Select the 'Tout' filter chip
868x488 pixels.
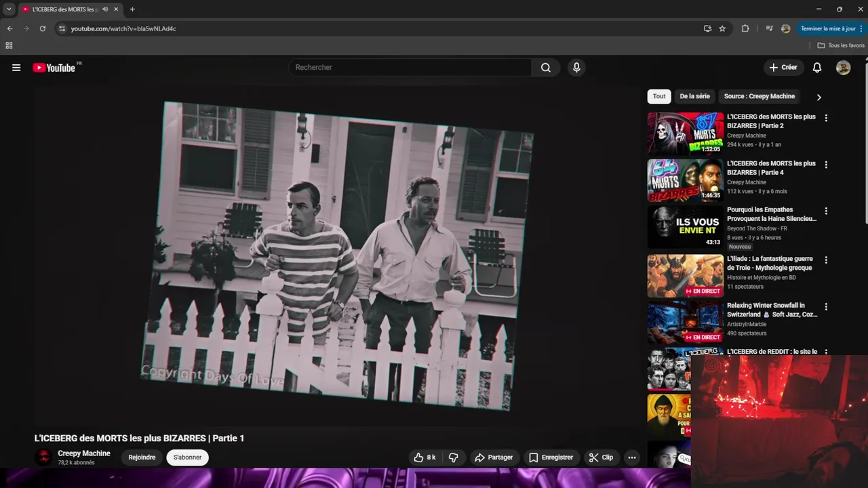[659, 96]
